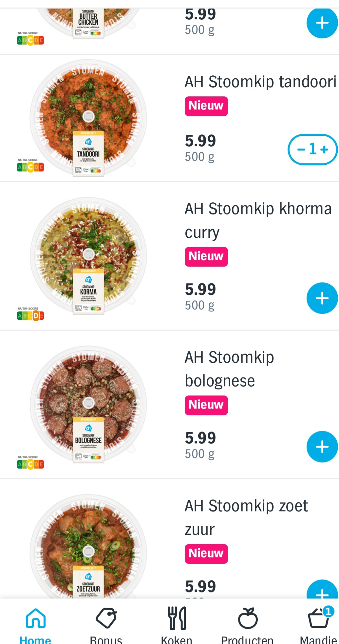Tap the Nieuw badge on tandoori
Image resolution: width=339 pixels, height=644 pixels.
[206, 106]
